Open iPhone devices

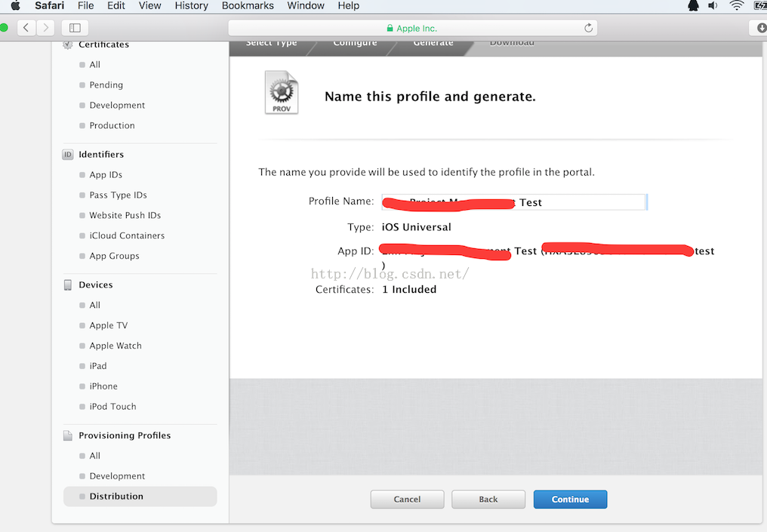click(103, 386)
